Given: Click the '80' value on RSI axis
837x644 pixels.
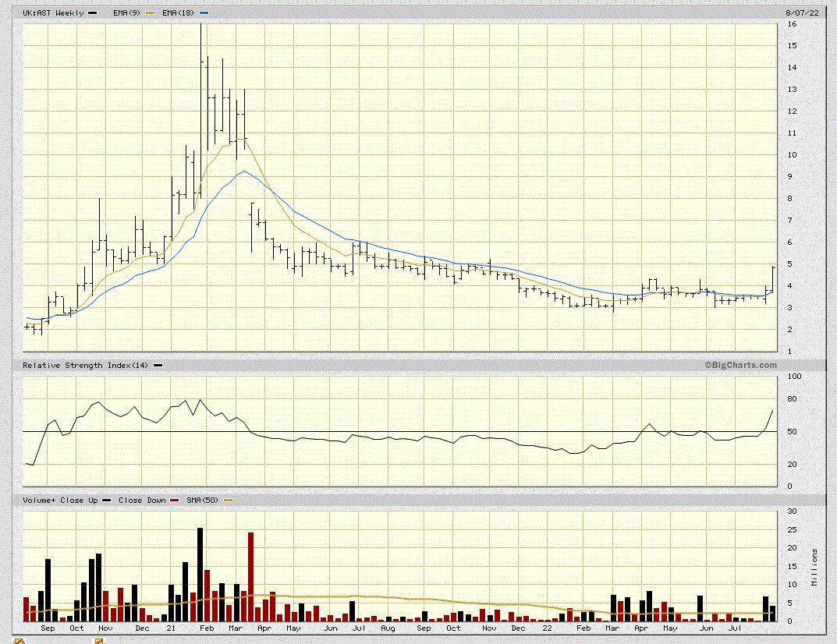Looking at the screenshot, I should [x=793, y=399].
